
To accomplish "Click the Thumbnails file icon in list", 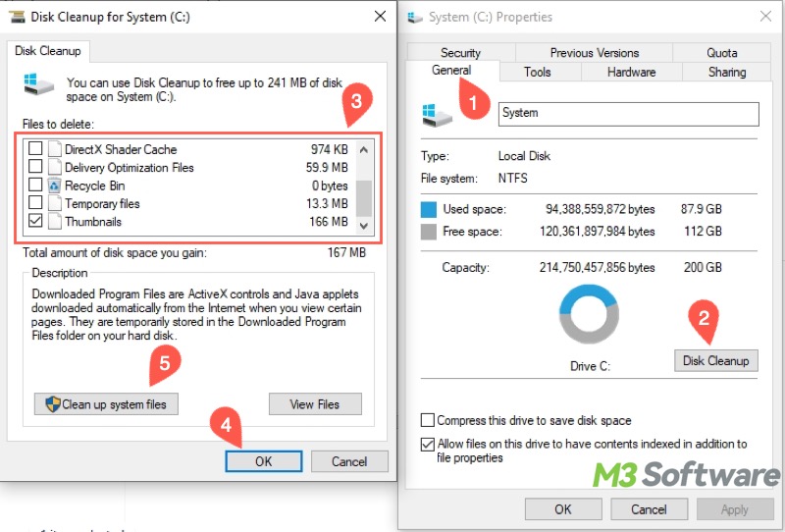I will pyautogui.click(x=55, y=222).
